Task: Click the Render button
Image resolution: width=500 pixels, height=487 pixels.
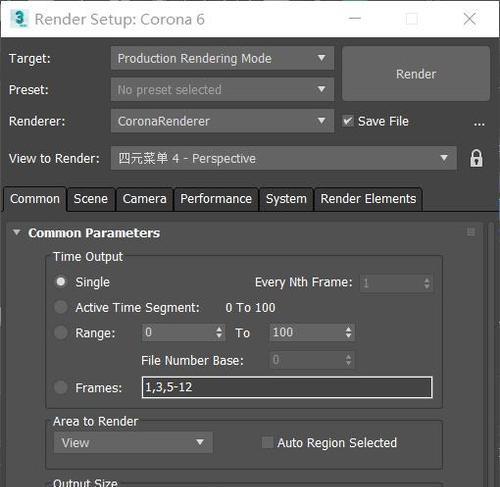Action: pos(416,74)
